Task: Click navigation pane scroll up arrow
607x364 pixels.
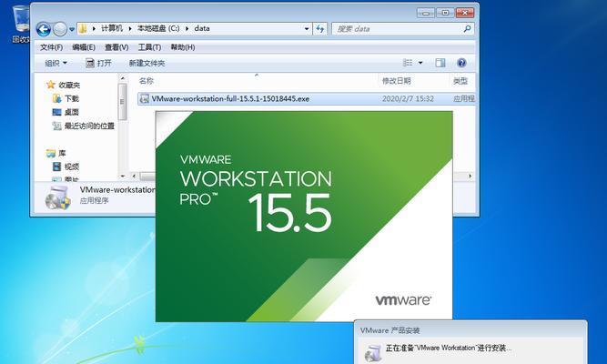Action: (x=123, y=78)
